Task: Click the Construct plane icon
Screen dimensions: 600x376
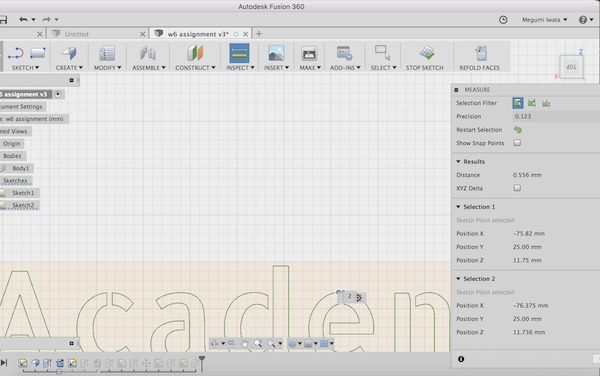Action: click(195, 53)
